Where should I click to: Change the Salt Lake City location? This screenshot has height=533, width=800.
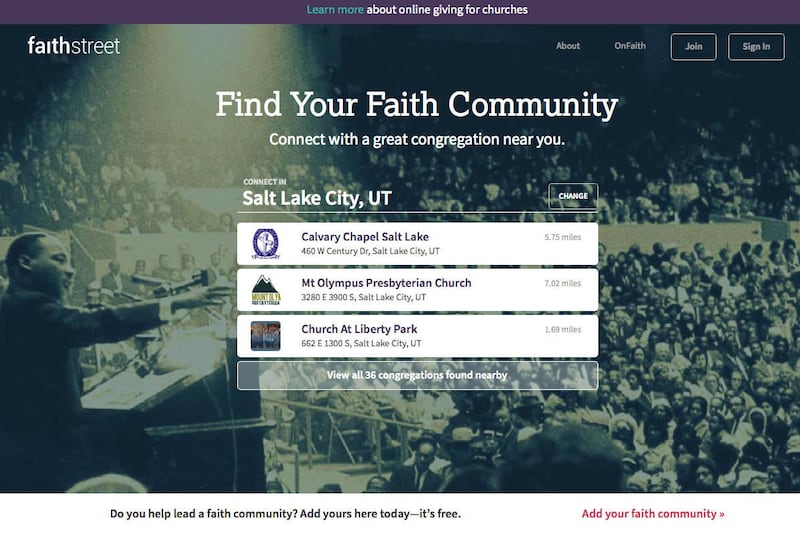coord(573,196)
